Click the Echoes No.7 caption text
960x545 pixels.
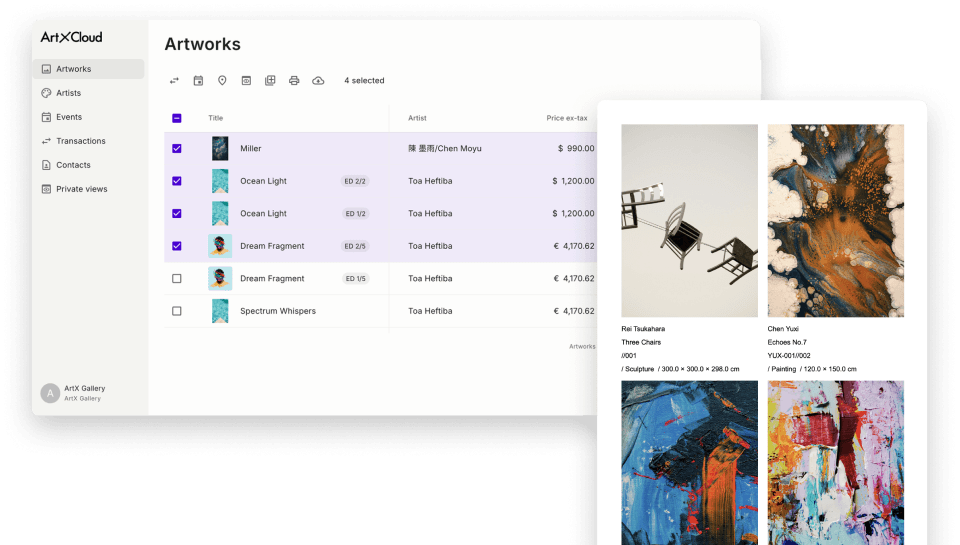(787, 342)
